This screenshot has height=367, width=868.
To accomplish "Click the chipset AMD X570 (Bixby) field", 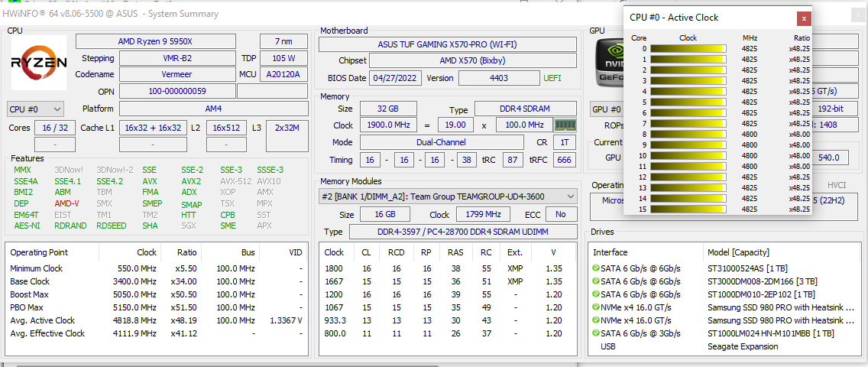I will pyautogui.click(x=473, y=61).
